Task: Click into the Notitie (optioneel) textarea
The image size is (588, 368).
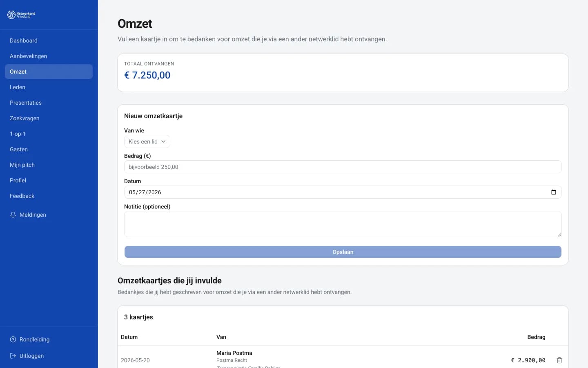Action: click(343, 224)
